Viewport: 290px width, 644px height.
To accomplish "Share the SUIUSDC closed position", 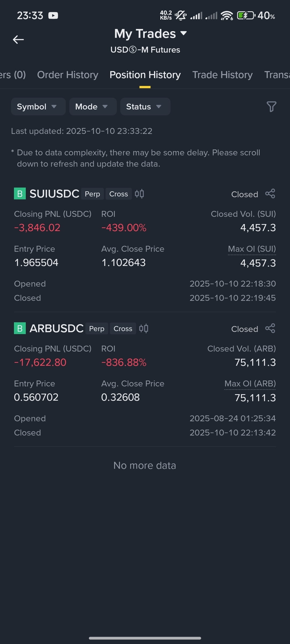I will coord(270,194).
